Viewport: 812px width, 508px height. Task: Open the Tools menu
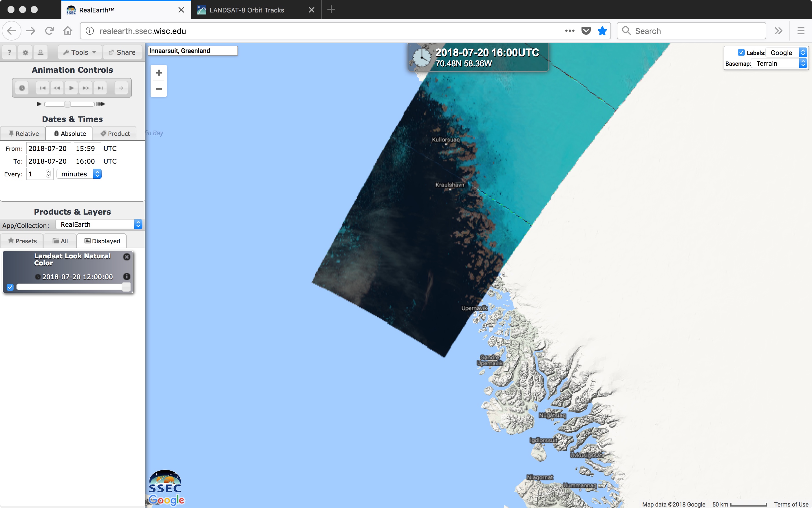[x=80, y=52]
